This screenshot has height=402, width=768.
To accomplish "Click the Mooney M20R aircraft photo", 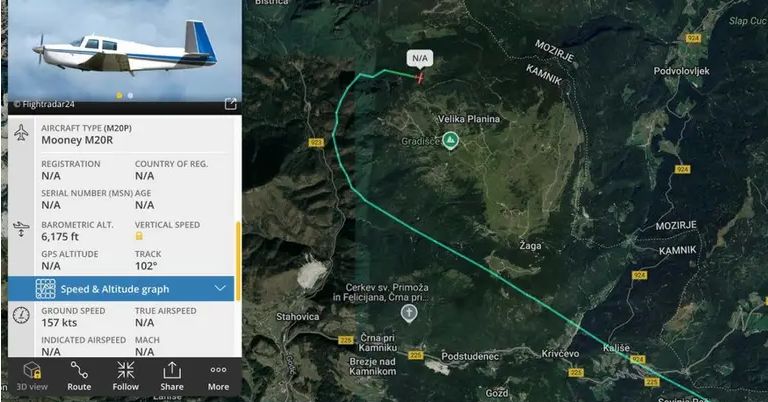I will [x=125, y=50].
